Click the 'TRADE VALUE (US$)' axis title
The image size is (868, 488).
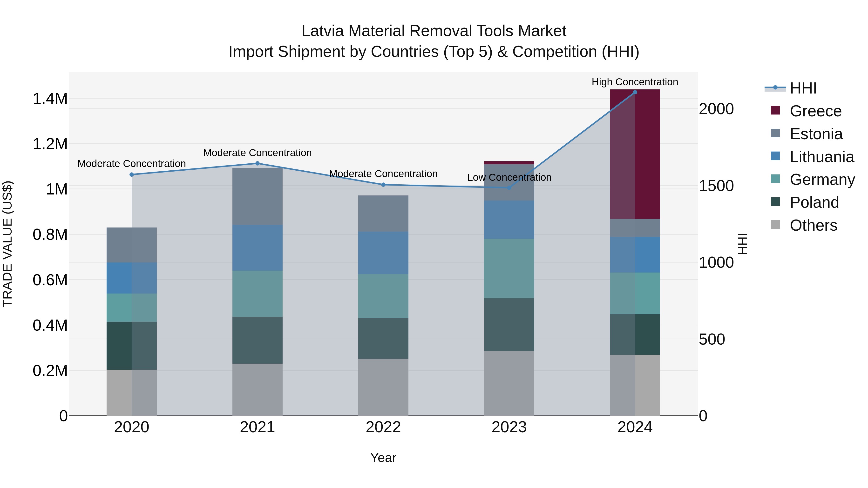tap(7, 244)
